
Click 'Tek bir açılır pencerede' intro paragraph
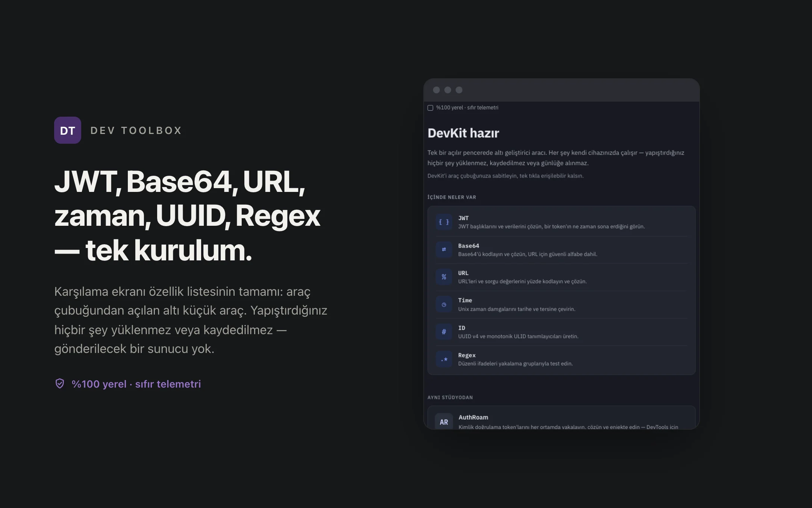(556, 158)
